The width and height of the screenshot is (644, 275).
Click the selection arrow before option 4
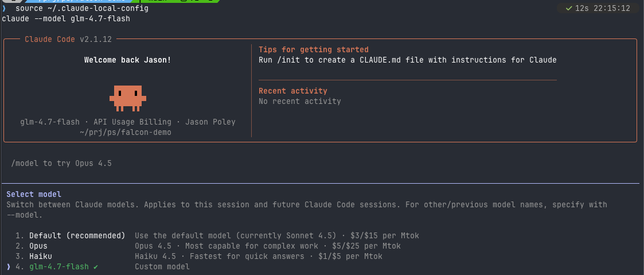[x=8, y=266]
